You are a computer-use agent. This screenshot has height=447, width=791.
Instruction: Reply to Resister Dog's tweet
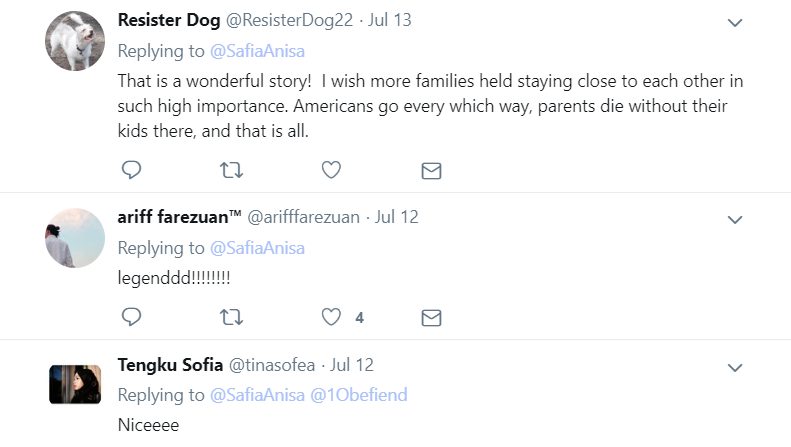click(131, 170)
